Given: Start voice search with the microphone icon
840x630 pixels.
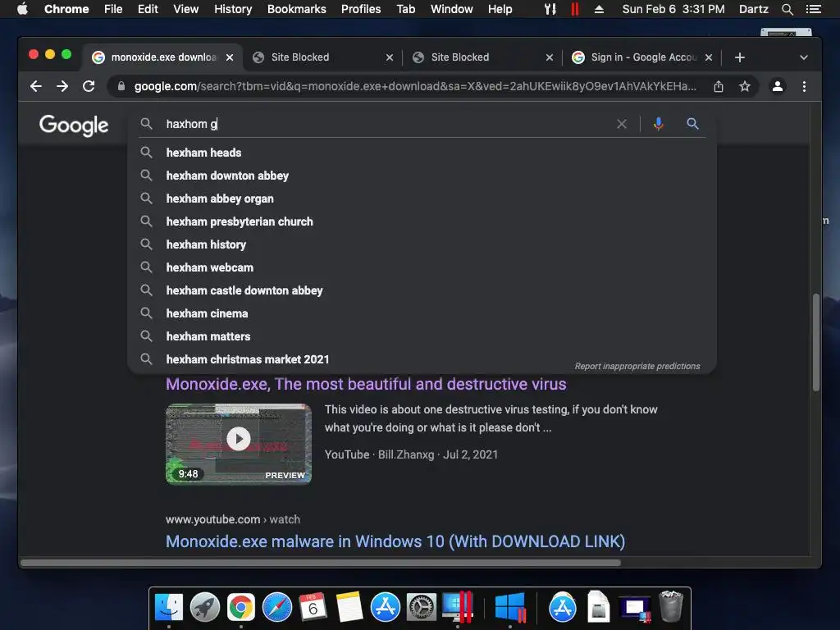Looking at the screenshot, I should coord(659,125).
